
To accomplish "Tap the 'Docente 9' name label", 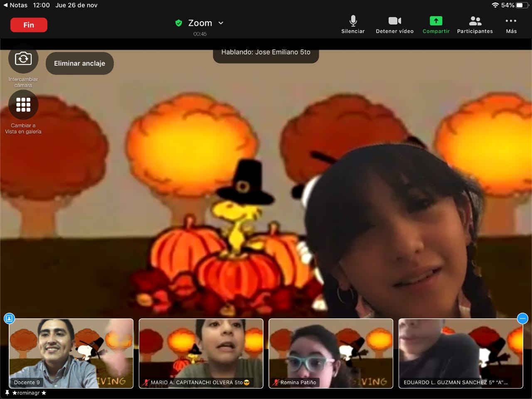I will coord(27,382).
